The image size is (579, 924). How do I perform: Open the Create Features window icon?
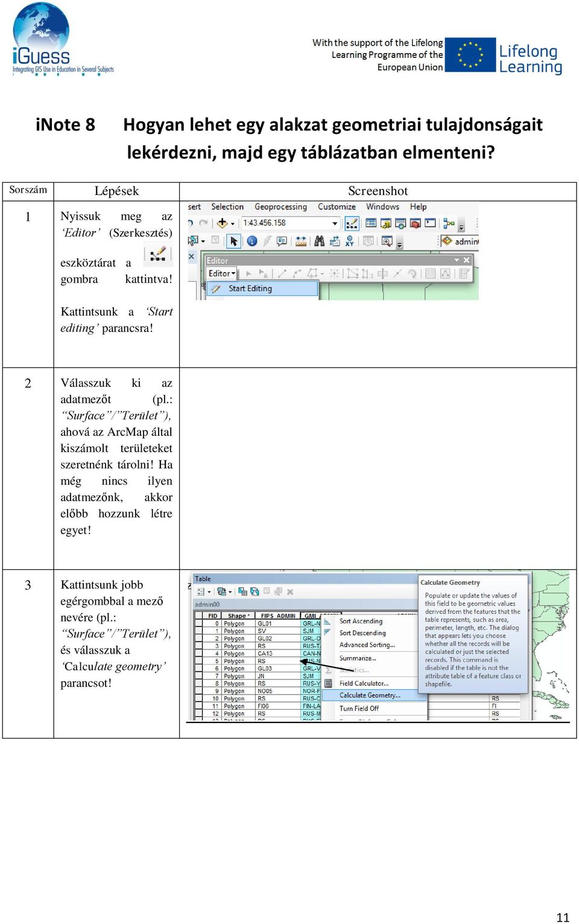pos(463,273)
